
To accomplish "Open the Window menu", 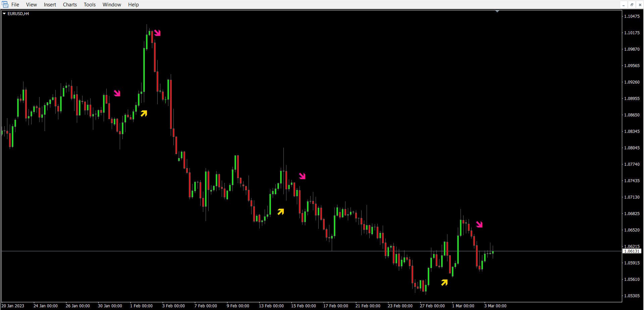I will coord(112,4).
